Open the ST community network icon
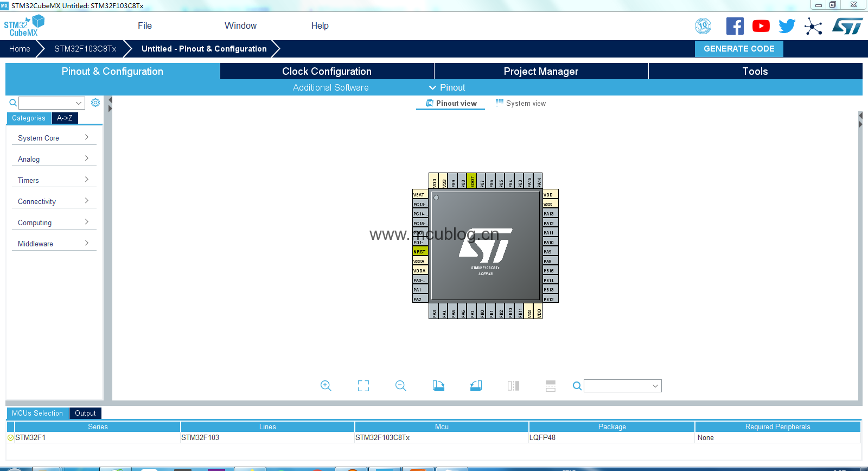Image resolution: width=868 pixels, height=471 pixels. (x=813, y=26)
